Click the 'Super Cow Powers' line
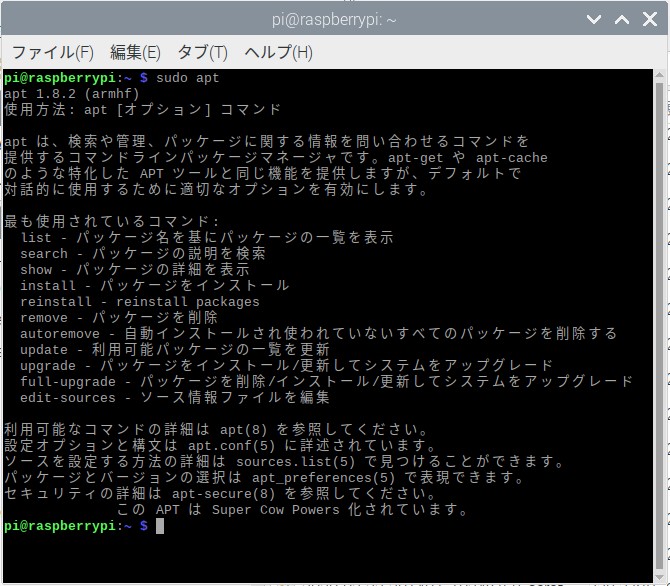The image size is (670, 586). coord(292,509)
